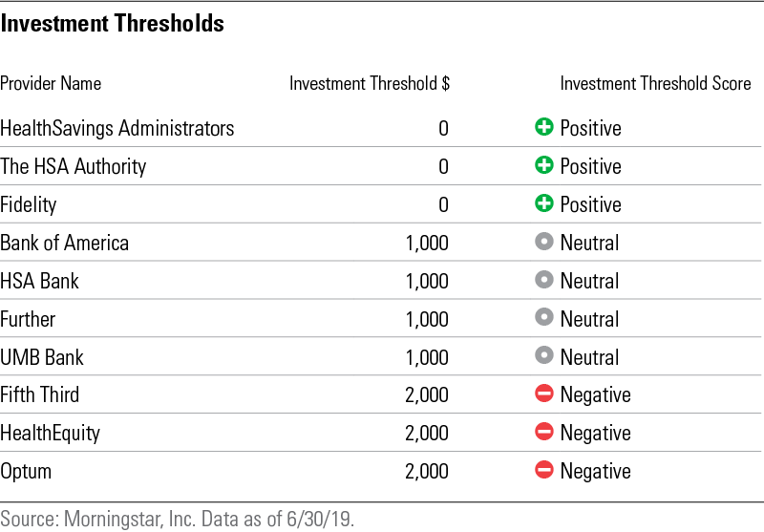Click the gray neutral icon for Further
This screenshot has height=532, width=764.
[544, 319]
